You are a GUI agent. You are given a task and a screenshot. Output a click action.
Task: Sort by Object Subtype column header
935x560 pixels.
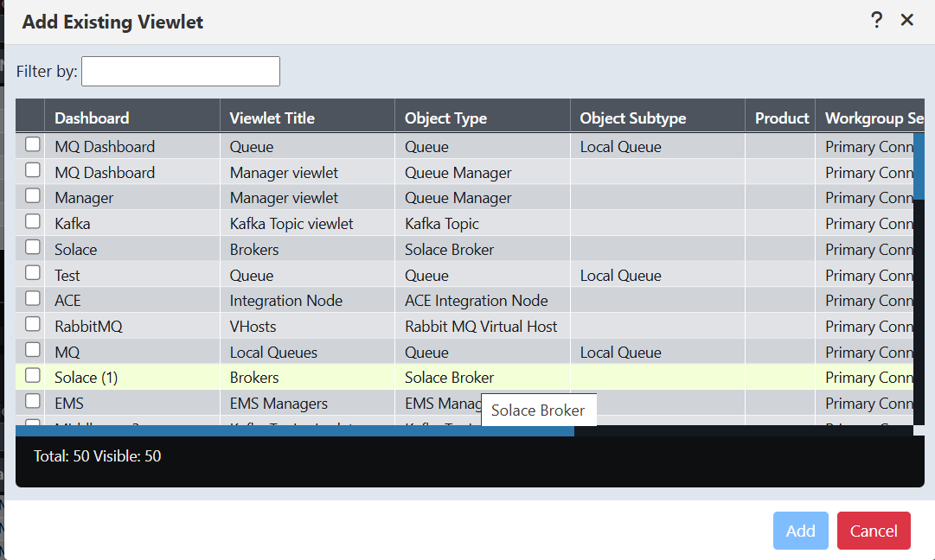(657, 118)
